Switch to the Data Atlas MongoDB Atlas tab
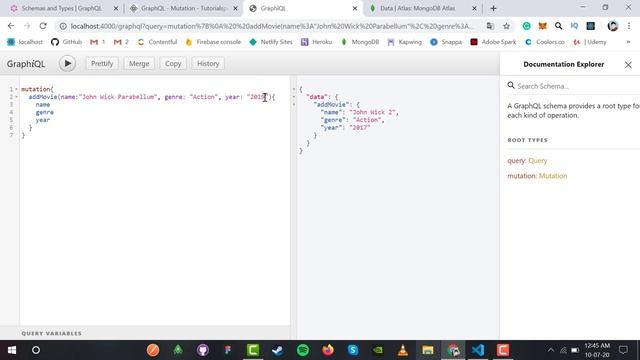This screenshot has width=640, height=360. [417, 8]
